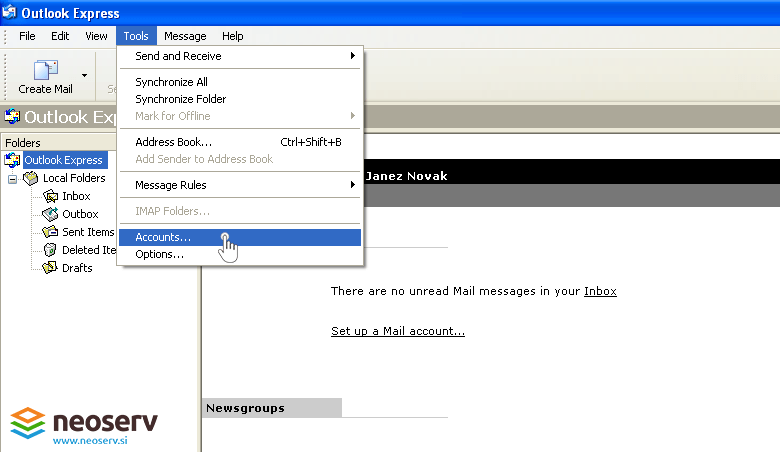This screenshot has height=452, width=780.
Task: Select the Sent Items label
Action: coord(88,232)
